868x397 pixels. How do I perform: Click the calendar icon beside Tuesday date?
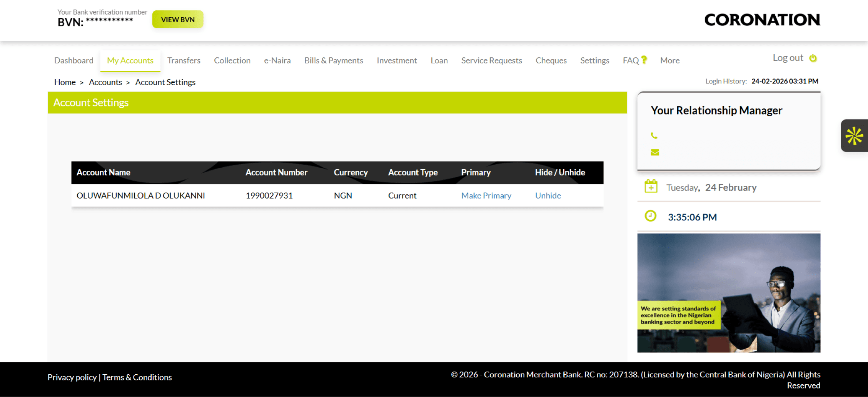[x=651, y=187]
